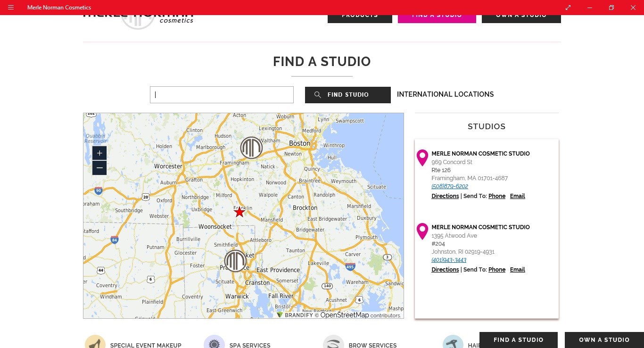This screenshot has width=644, height=348.
Task: Click the pink pin for Johnston studio
Action: pyautogui.click(x=422, y=232)
